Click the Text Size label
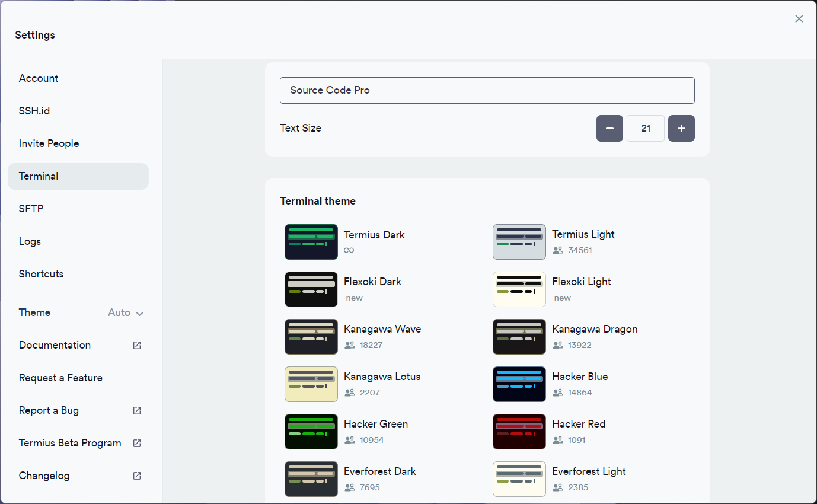 coord(301,128)
